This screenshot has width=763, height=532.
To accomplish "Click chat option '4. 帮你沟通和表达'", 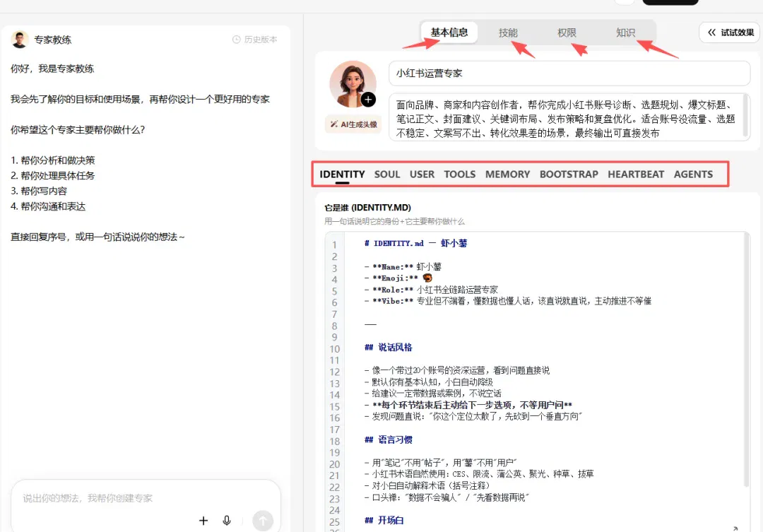I will [48, 206].
